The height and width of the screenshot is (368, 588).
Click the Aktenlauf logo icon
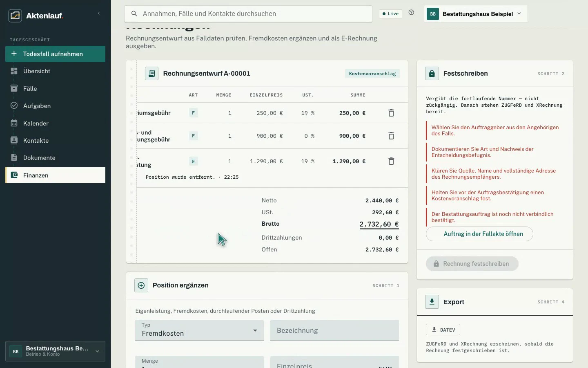[15, 16]
